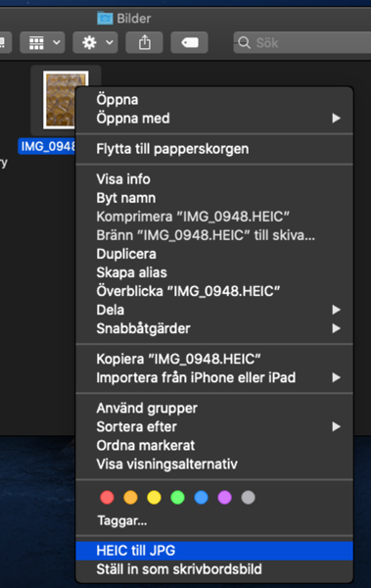Toggle Använd grupper
371x588 pixels.
(214, 408)
